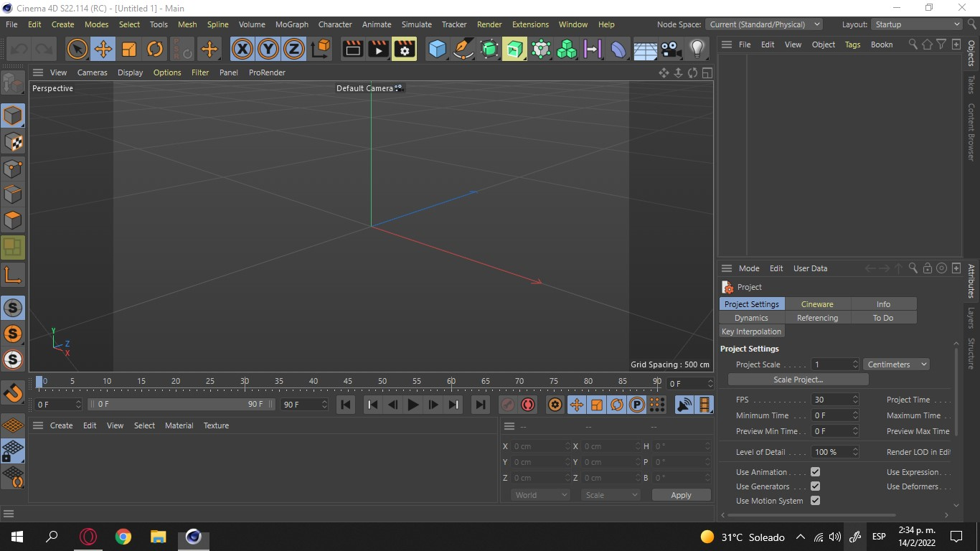Switch to Polygons mode icon
Image resolution: width=980 pixels, height=551 pixels.
click(x=13, y=220)
